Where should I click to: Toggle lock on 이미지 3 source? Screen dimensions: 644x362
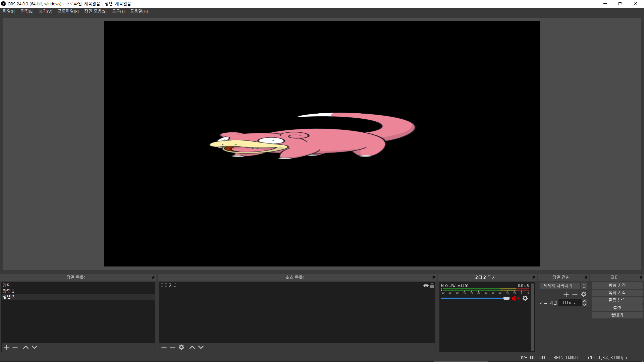(432, 286)
